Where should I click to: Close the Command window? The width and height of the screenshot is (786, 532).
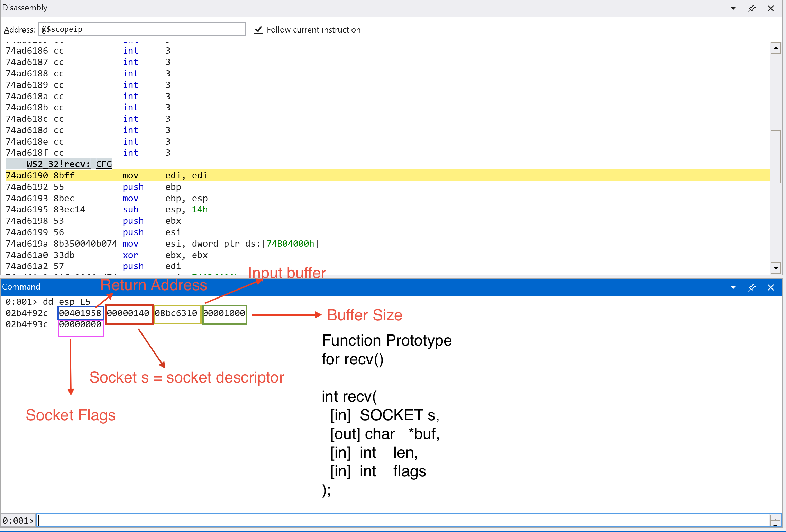click(771, 287)
